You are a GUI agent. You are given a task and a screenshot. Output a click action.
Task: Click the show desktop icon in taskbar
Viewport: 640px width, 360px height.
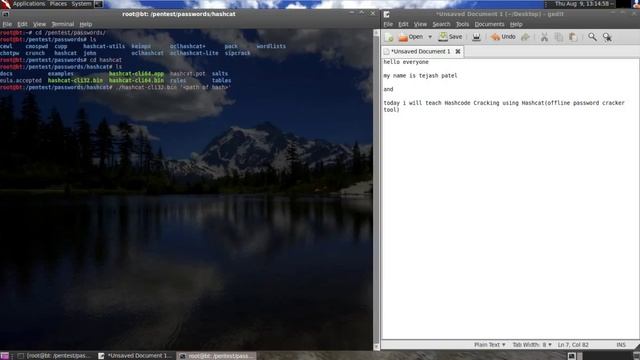[4, 356]
